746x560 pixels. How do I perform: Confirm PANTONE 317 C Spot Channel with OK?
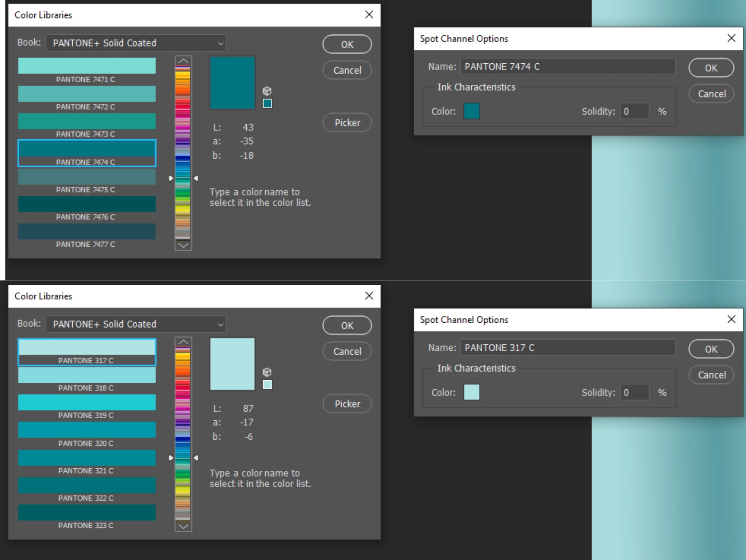click(x=711, y=349)
